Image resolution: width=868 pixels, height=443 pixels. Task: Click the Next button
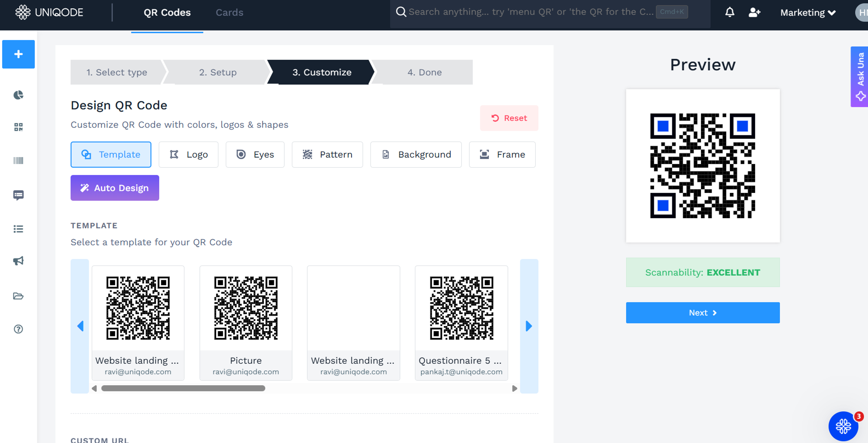point(703,313)
